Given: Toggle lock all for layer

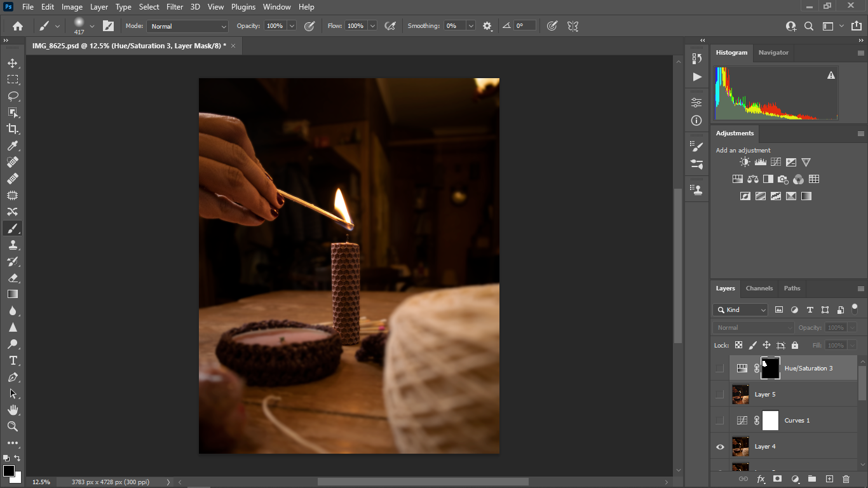Looking at the screenshot, I should click(794, 345).
